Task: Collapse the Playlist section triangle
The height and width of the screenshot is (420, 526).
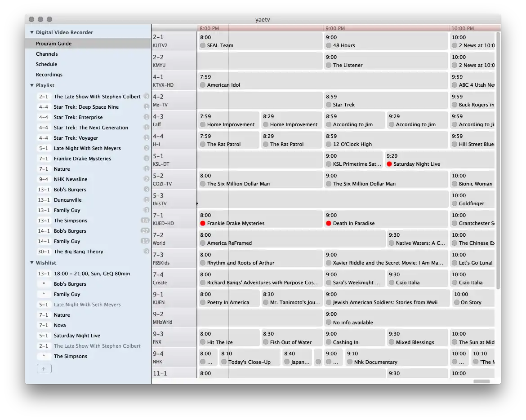Action: coord(32,85)
